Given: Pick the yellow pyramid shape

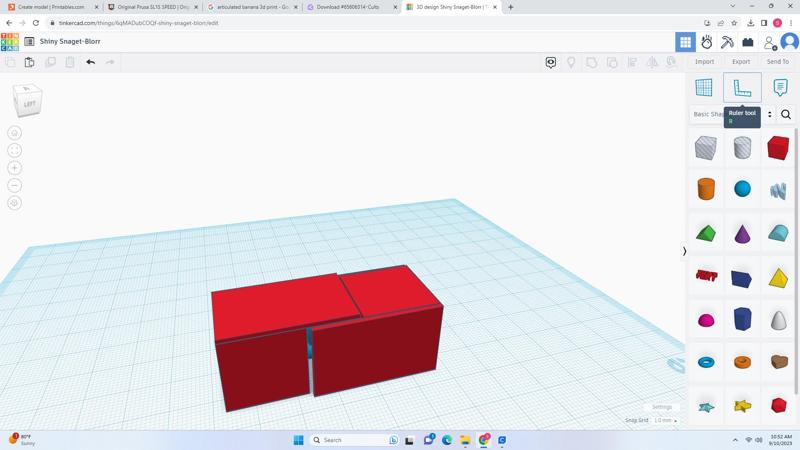Looking at the screenshot, I should click(778, 278).
